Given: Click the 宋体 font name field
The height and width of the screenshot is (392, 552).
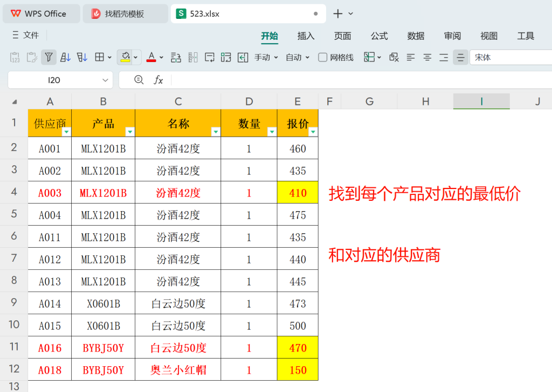Looking at the screenshot, I should (511, 57).
